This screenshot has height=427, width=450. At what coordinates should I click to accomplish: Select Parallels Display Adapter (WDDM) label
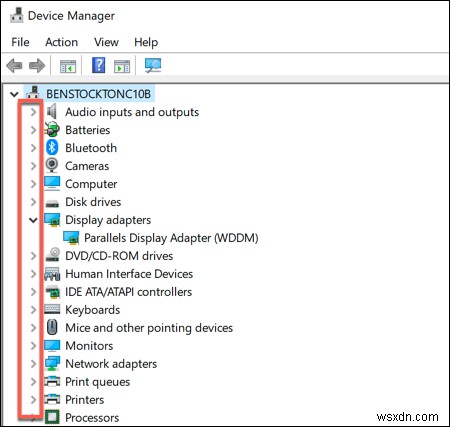tap(171, 238)
